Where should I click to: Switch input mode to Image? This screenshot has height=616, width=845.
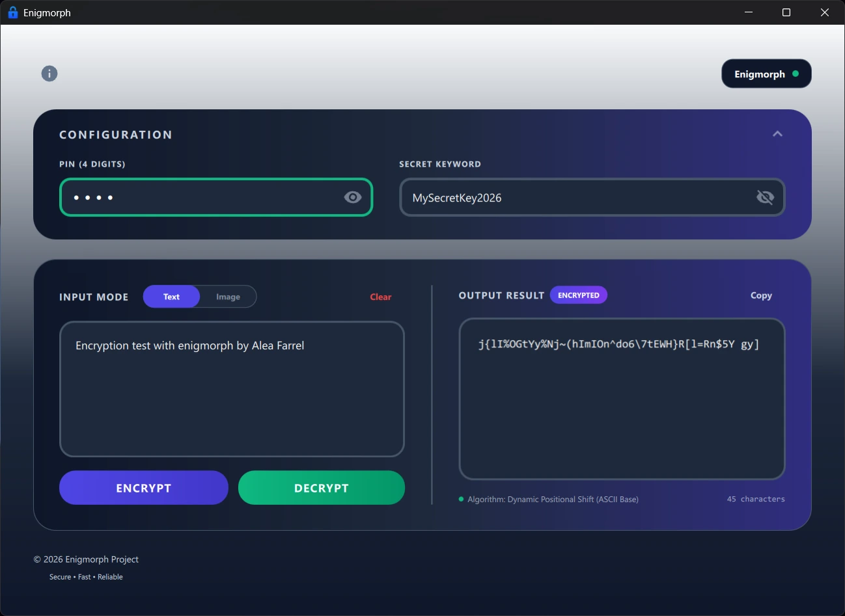[228, 297]
